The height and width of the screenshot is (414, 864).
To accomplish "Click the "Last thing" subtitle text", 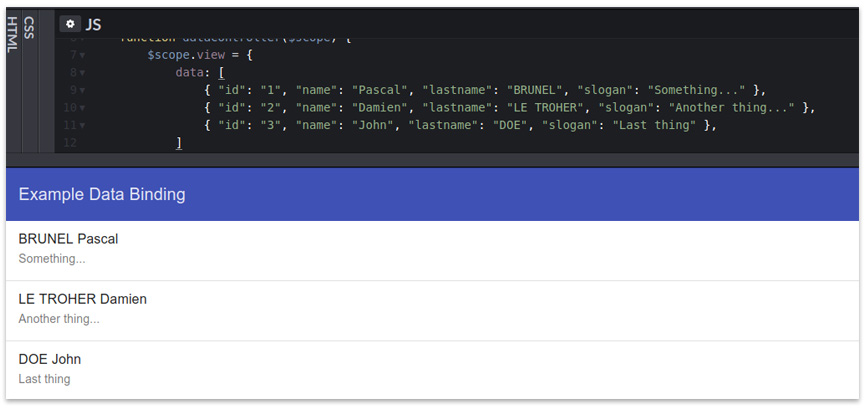I will (44, 379).
